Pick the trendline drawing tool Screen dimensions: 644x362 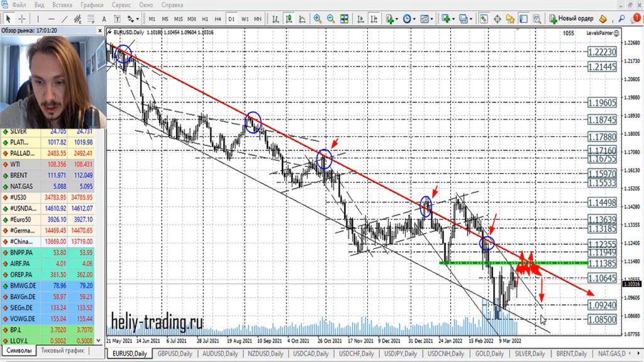click(64, 19)
